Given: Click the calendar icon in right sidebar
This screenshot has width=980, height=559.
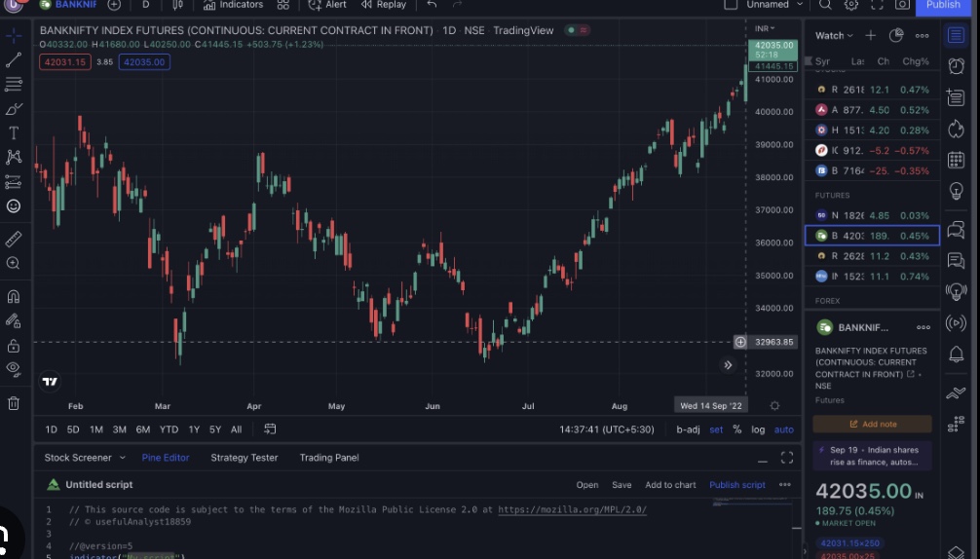Looking at the screenshot, I should point(956,160).
